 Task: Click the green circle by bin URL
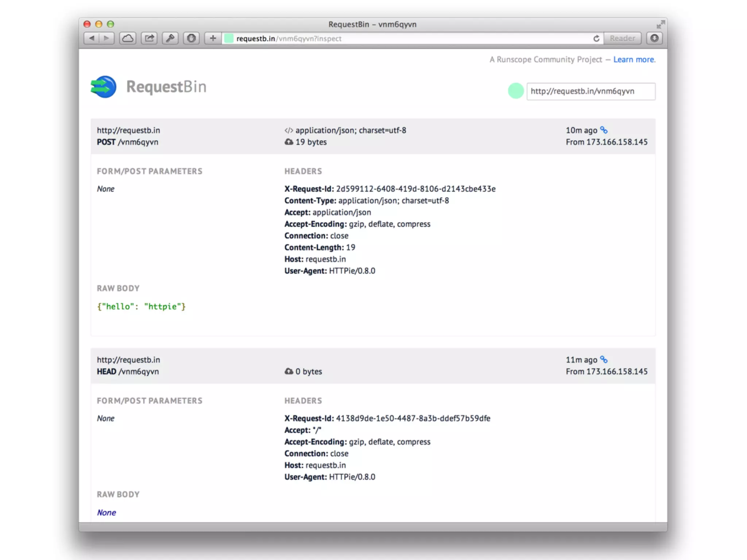pyautogui.click(x=516, y=91)
